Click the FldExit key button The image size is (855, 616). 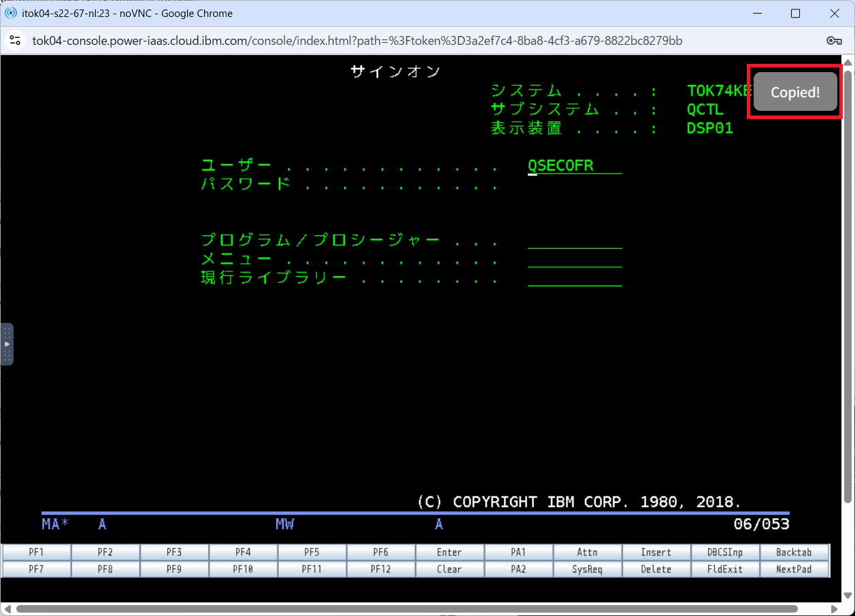(x=725, y=569)
